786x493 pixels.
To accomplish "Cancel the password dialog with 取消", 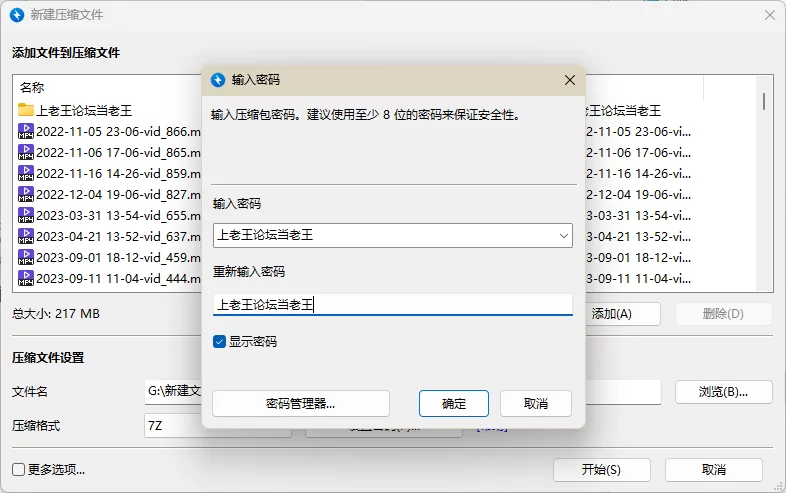I will point(536,404).
